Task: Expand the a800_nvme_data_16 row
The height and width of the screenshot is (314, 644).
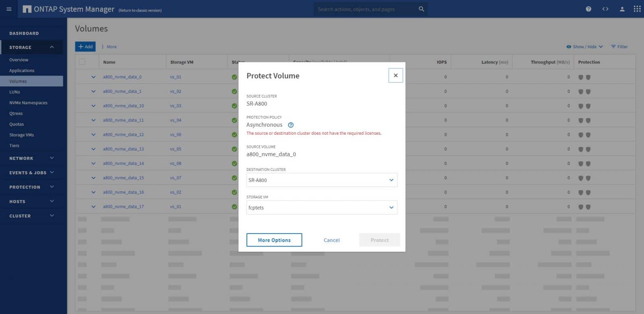Action: click(x=93, y=192)
